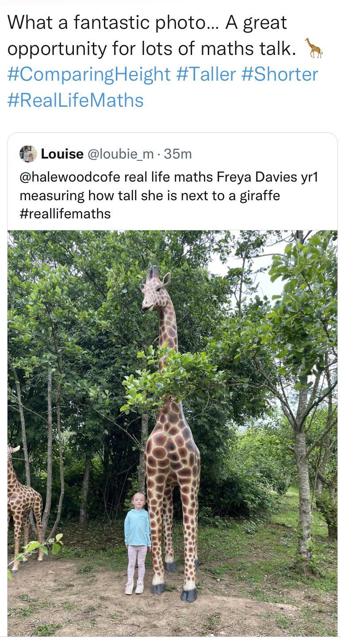This screenshot has height=644, width=341.
Task: Open the #ComparingHeight hashtag
Action: [89, 74]
